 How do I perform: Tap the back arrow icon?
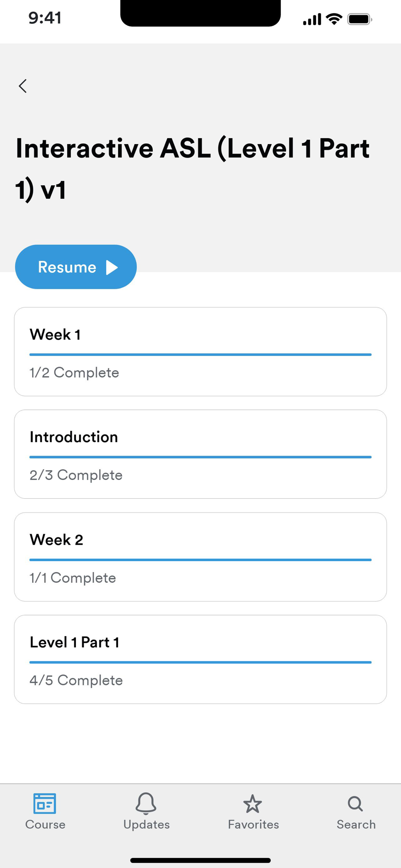pos(23,86)
